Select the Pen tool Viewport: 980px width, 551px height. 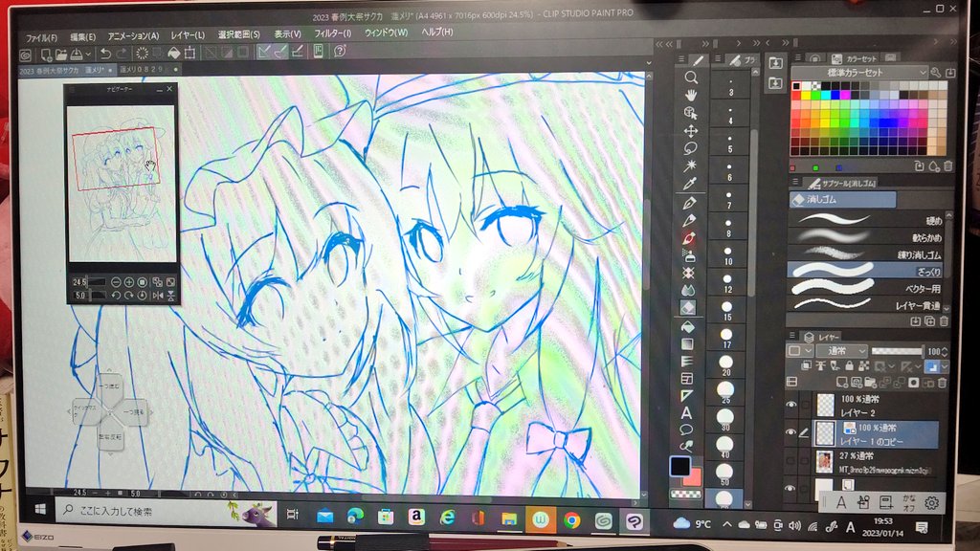click(x=689, y=203)
